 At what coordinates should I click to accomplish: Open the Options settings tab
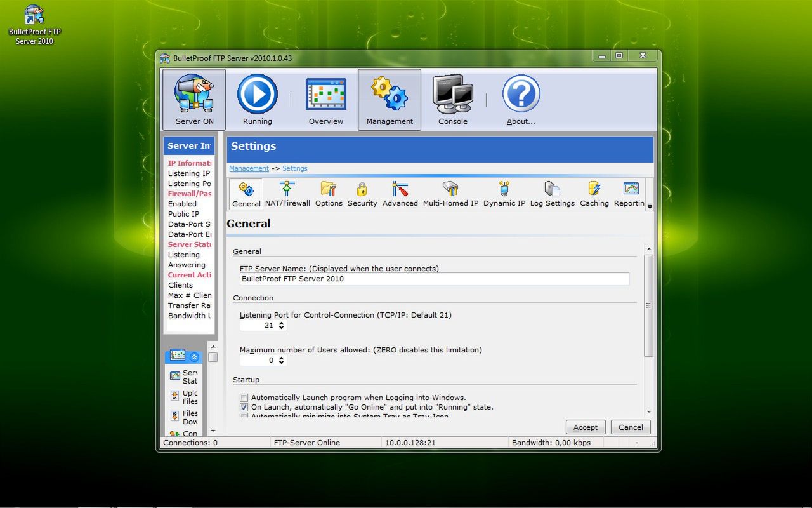pos(329,194)
